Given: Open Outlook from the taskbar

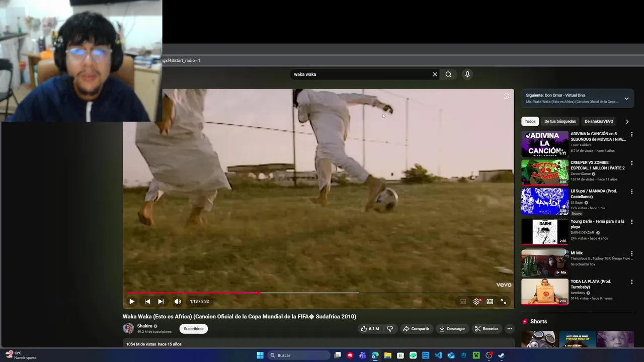Looking at the screenshot, I should (451, 355).
